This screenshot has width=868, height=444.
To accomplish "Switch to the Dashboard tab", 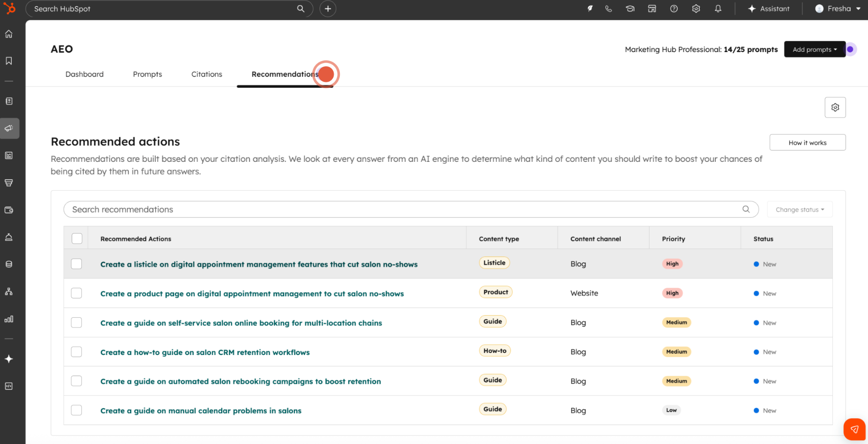I will (x=84, y=74).
